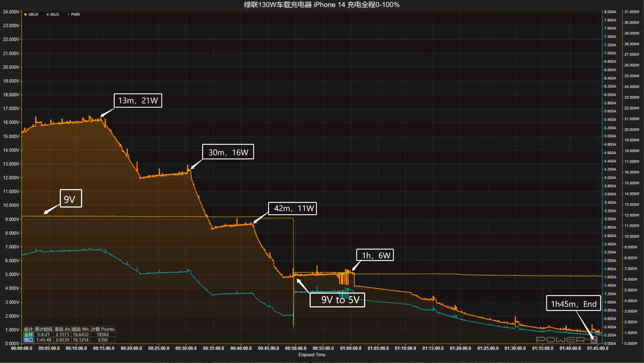The height and width of the screenshot is (363, 644).
Task: Click the POWER-Z watermark logo
Action: [x=567, y=340]
